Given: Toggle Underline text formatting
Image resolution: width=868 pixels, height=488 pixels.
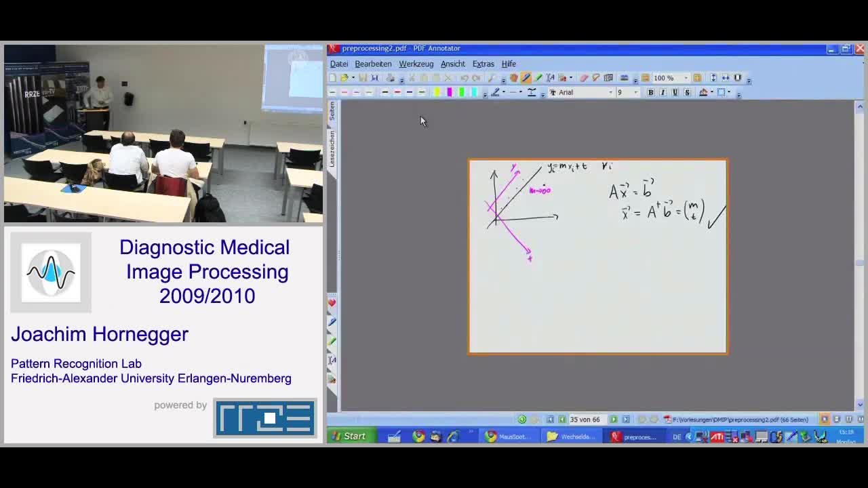Looking at the screenshot, I should pyautogui.click(x=675, y=92).
